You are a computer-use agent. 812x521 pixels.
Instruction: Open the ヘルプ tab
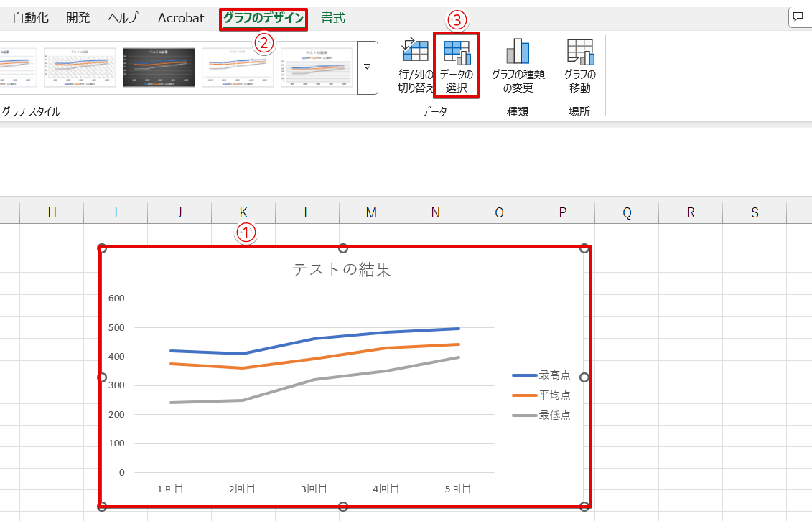123,18
